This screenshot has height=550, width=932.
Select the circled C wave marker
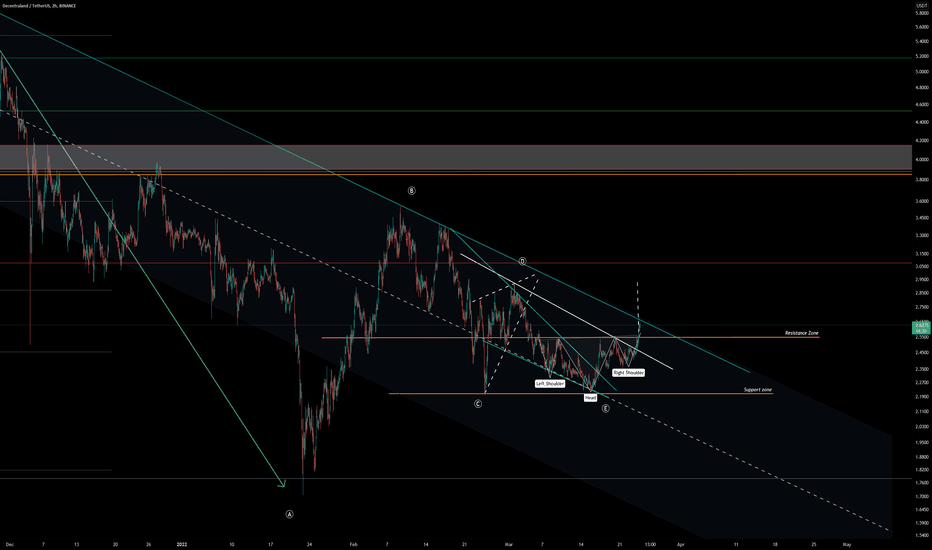[478, 404]
